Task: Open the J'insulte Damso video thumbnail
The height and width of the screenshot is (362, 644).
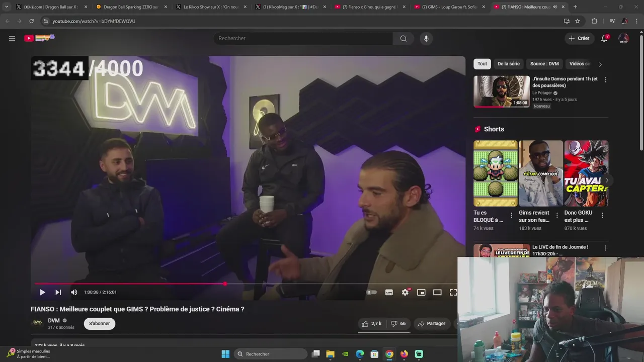Action: pyautogui.click(x=502, y=92)
